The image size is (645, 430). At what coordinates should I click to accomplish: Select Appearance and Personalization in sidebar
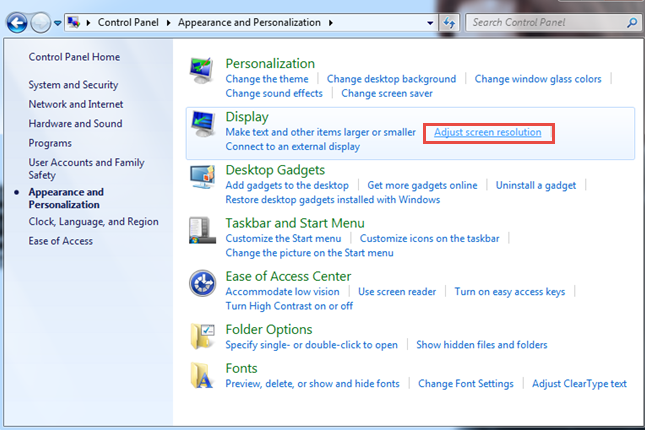coord(66,198)
